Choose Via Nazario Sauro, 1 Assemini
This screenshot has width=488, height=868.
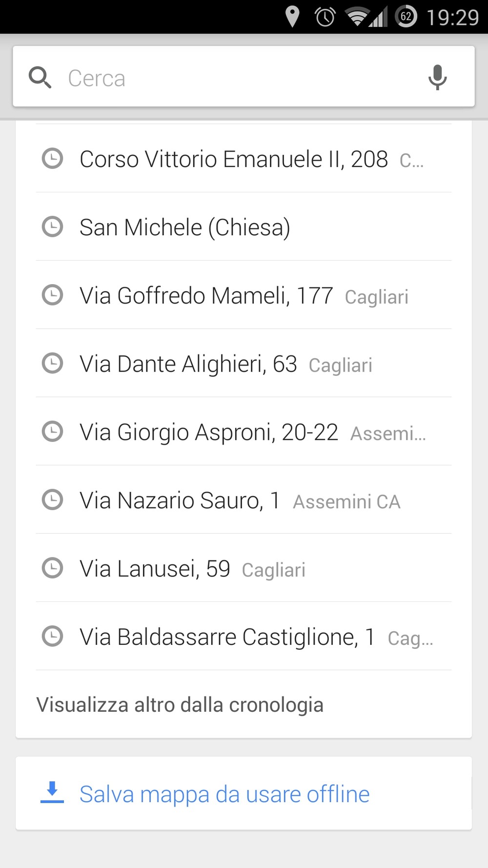tap(239, 501)
